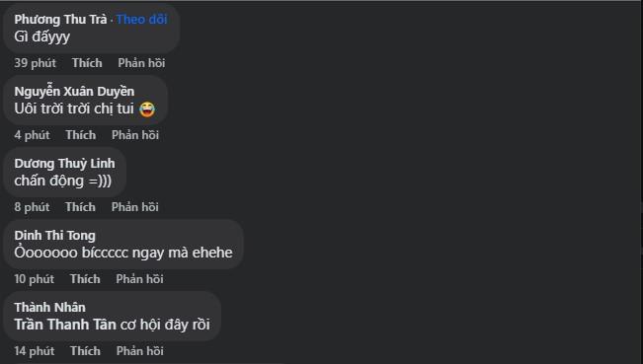Like the "chấn động =)))" comment

click(x=80, y=207)
